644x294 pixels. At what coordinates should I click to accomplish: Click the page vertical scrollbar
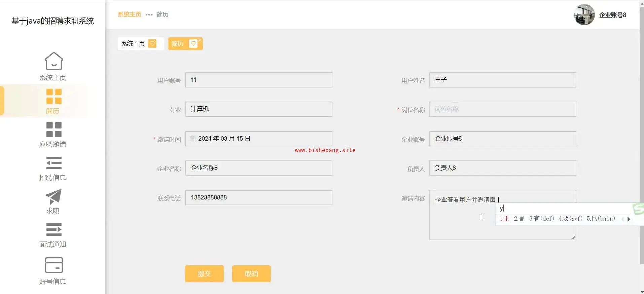(x=641, y=135)
